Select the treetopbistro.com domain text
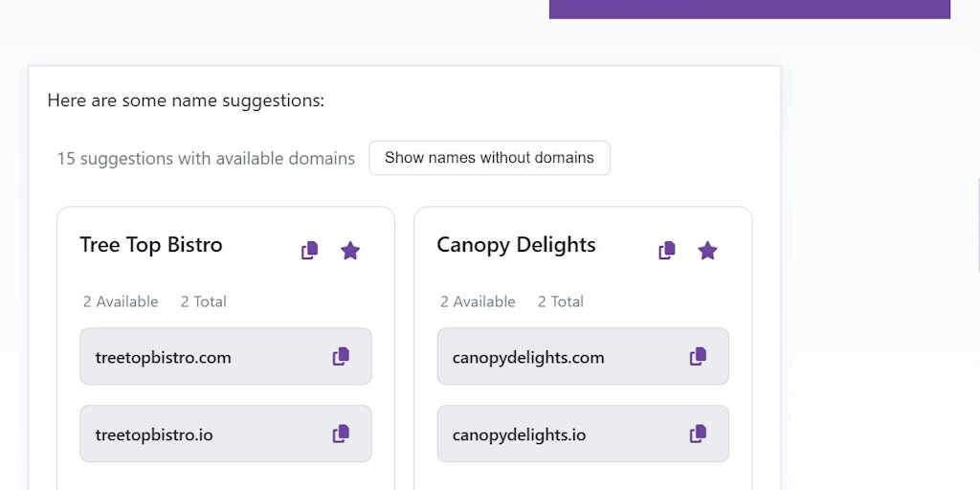The height and width of the screenshot is (490, 980). tap(164, 358)
